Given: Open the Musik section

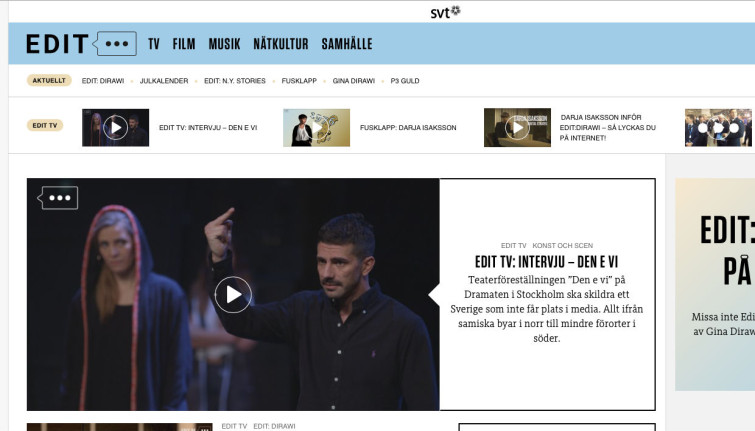Looking at the screenshot, I should coord(224,44).
